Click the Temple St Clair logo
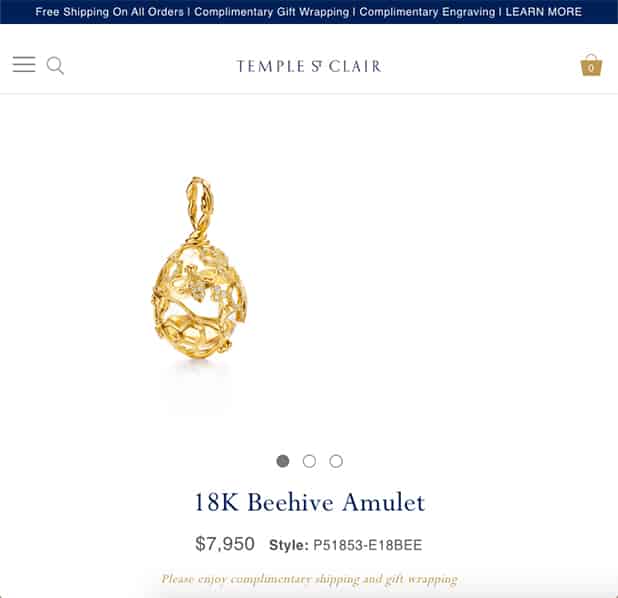The width and height of the screenshot is (618, 598). pos(309,66)
